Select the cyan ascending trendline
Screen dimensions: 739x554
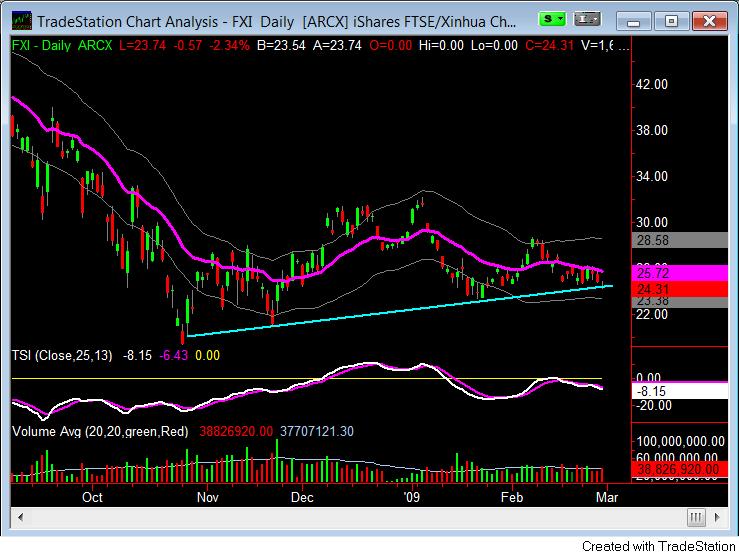point(400,311)
